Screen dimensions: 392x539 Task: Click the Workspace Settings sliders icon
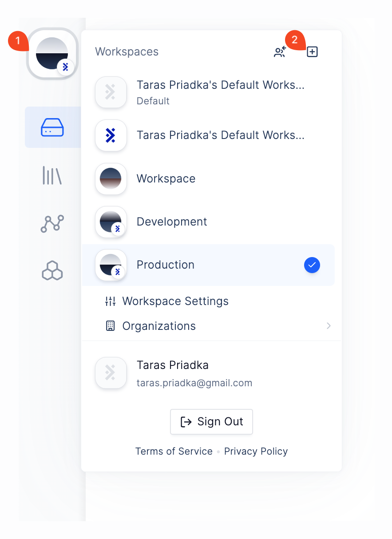(110, 301)
